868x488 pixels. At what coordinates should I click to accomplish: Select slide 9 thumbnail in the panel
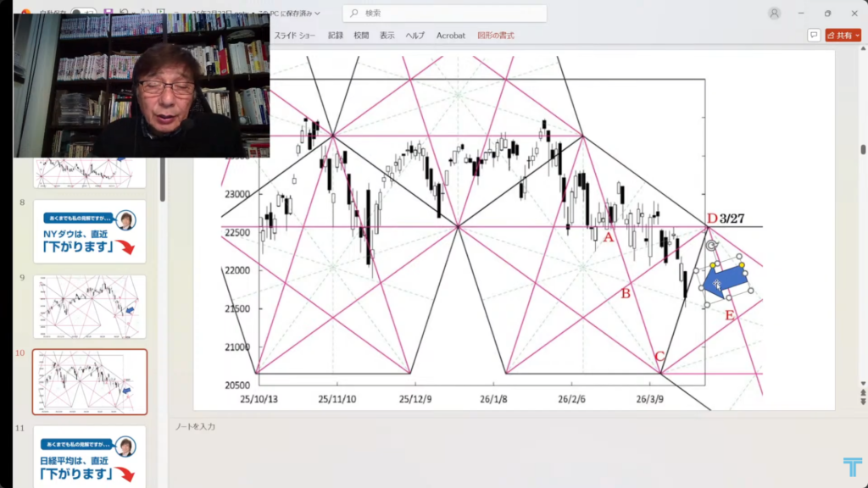89,306
